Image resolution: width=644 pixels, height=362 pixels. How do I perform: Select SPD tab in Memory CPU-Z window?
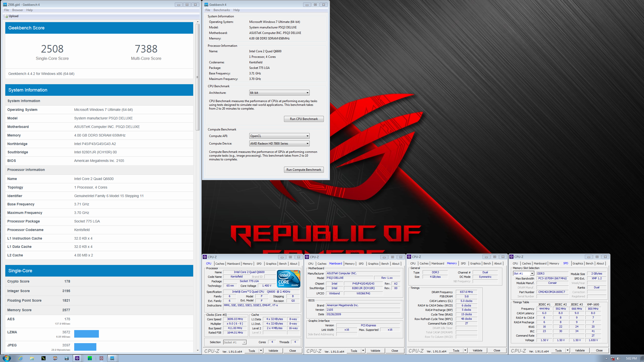(x=463, y=263)
